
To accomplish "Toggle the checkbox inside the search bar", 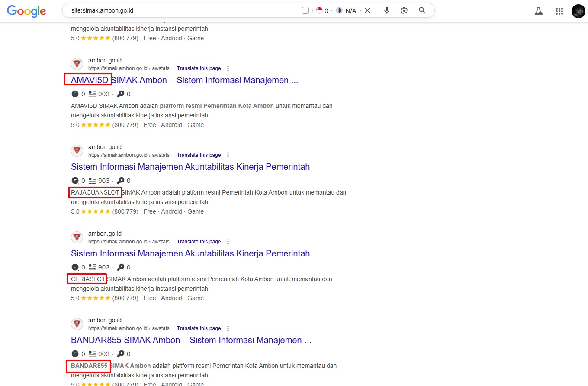I will (x=305, y=10).
